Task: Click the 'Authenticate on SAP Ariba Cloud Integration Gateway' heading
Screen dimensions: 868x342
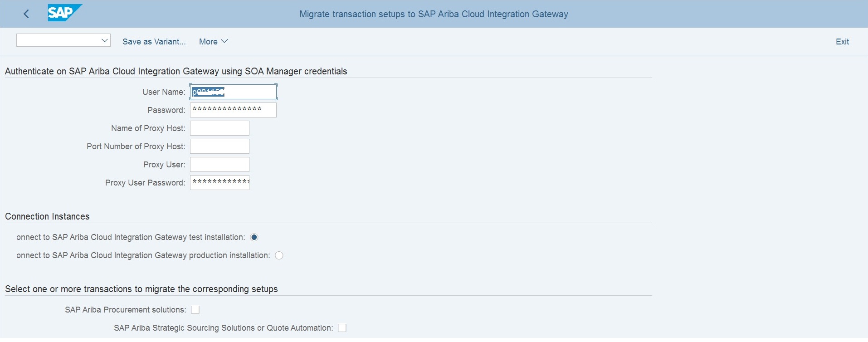Action: [x=176, y=71]
